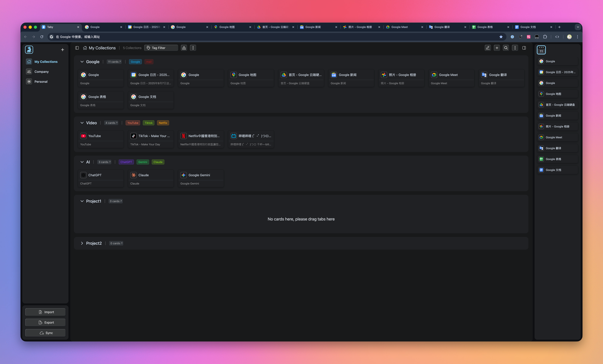This screenshot has height=364, width=603.
Task: Click the edit pencil icon in the top toolbar
Action: click(488, 48)
